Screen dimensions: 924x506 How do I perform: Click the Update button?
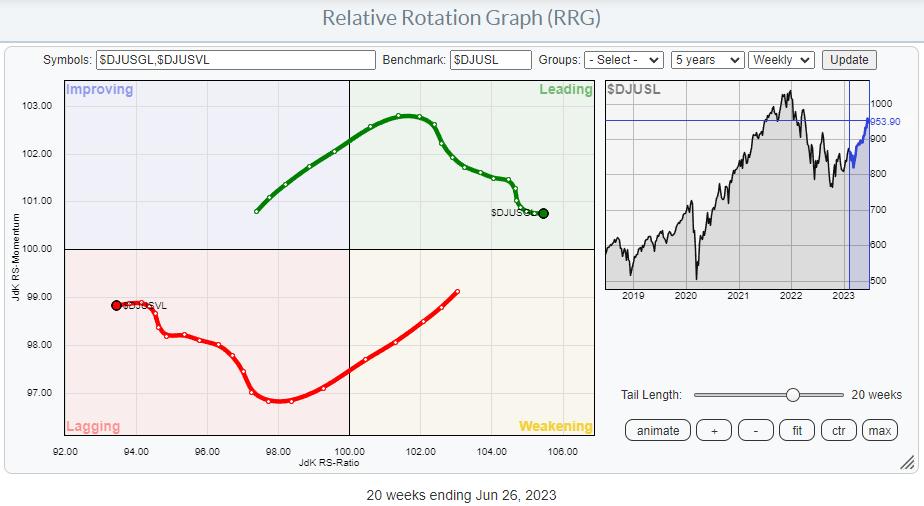point(849,60)
